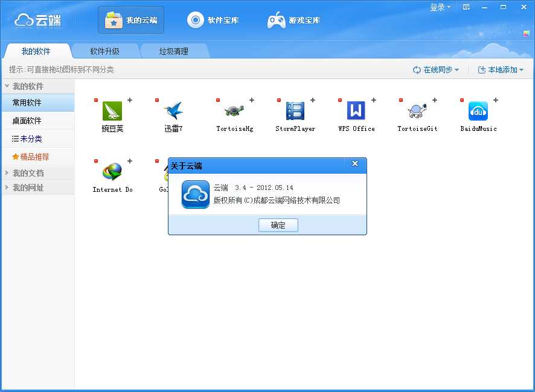Click the TortoiseHg label
Screen dimensions: 535x392
click(x=235, y=129)
